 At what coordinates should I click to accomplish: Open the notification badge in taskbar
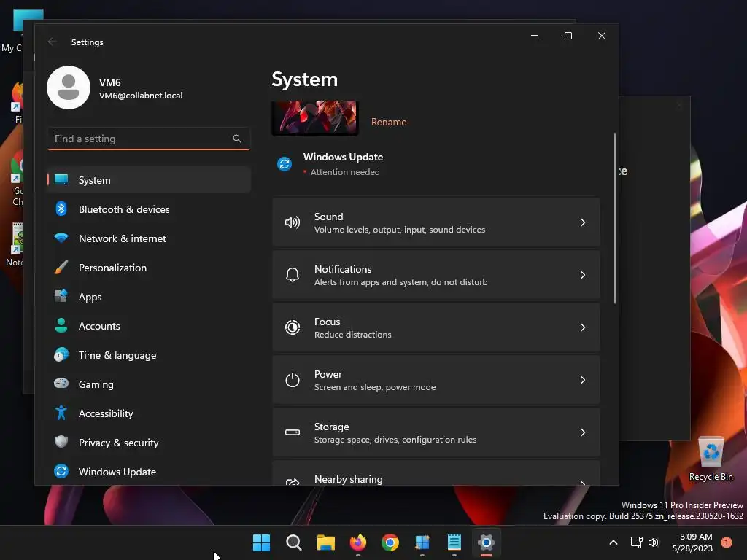(x=727, y=542)
